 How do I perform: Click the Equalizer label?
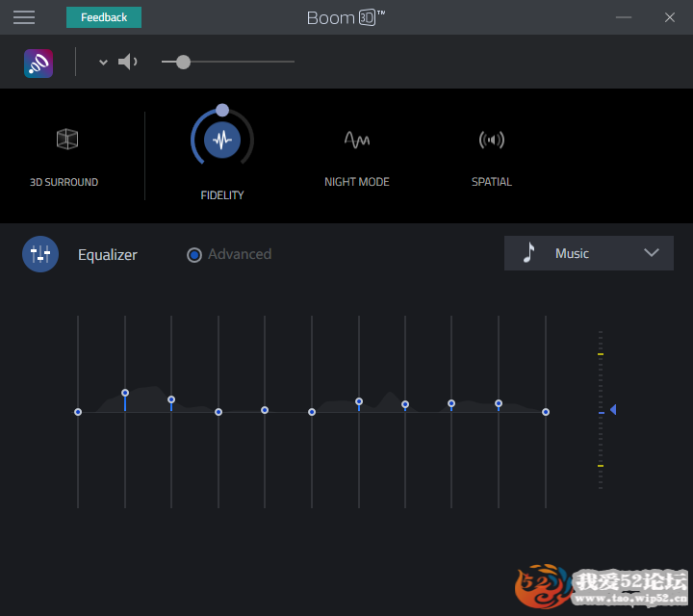point(108,255)
